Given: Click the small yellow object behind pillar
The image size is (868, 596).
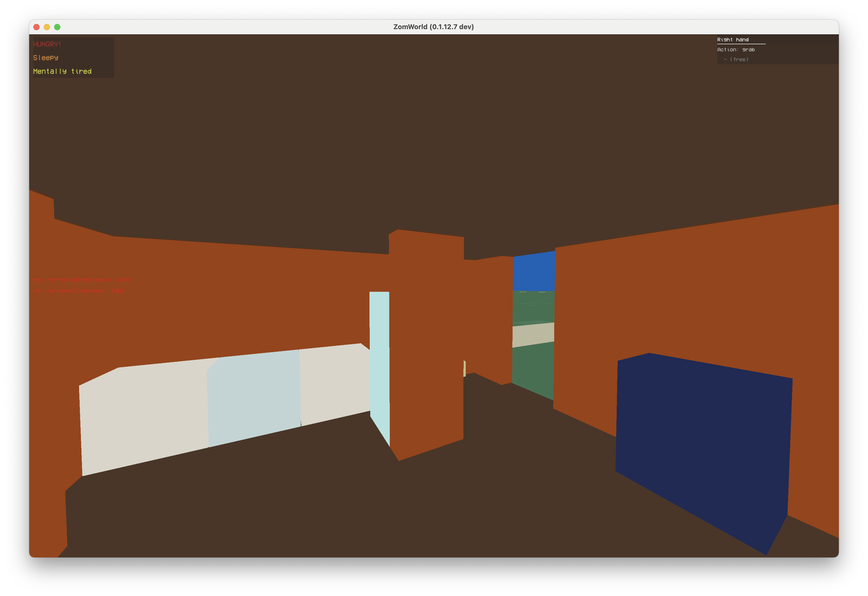Looking at the screenshot, I should [x=465, y=369].
